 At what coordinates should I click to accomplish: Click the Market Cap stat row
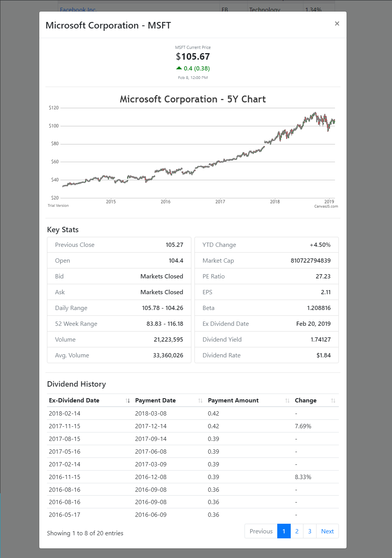point(266,261)
